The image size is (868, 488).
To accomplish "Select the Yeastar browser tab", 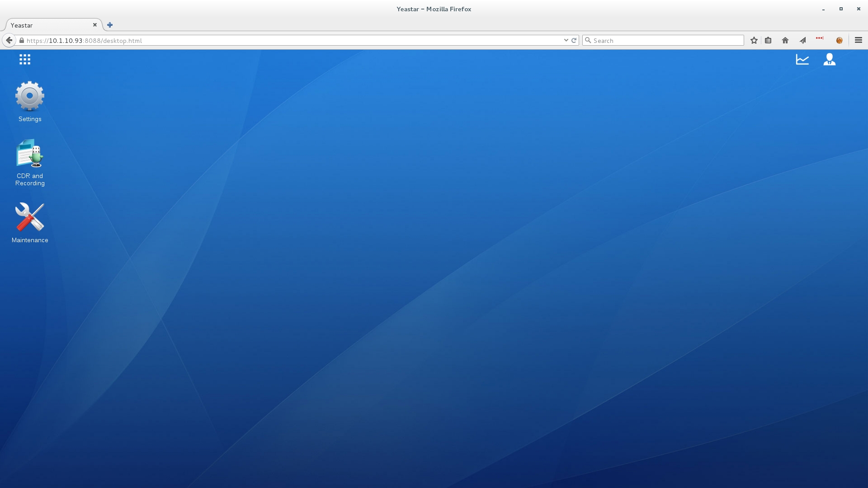I will tap(54, 25).
